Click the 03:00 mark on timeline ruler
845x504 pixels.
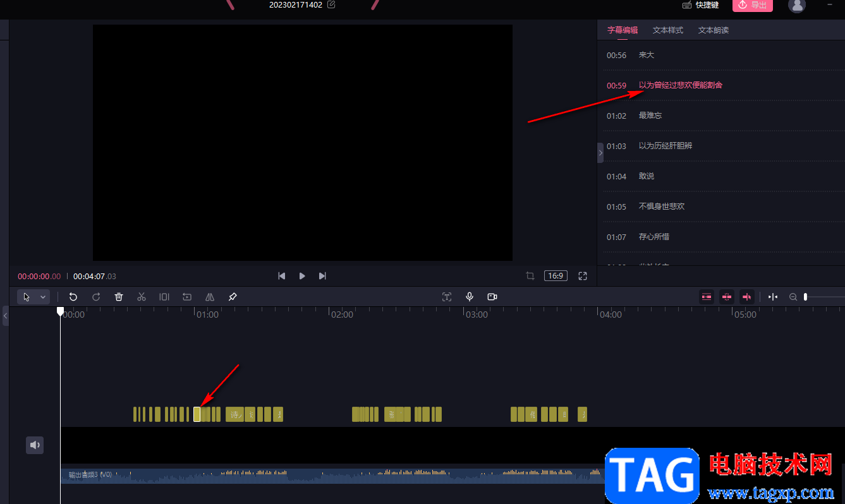[477, 315]
